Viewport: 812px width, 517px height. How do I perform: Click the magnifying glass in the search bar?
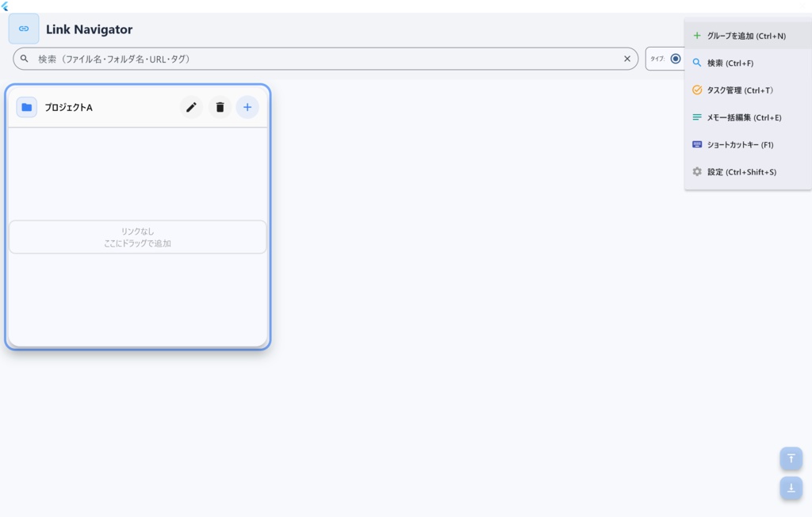[x=25, y=58]
